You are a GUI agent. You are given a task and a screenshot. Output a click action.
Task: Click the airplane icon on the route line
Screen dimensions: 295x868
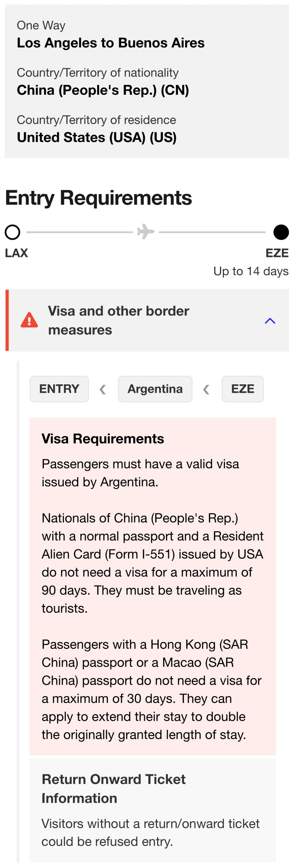click(145, 232)
